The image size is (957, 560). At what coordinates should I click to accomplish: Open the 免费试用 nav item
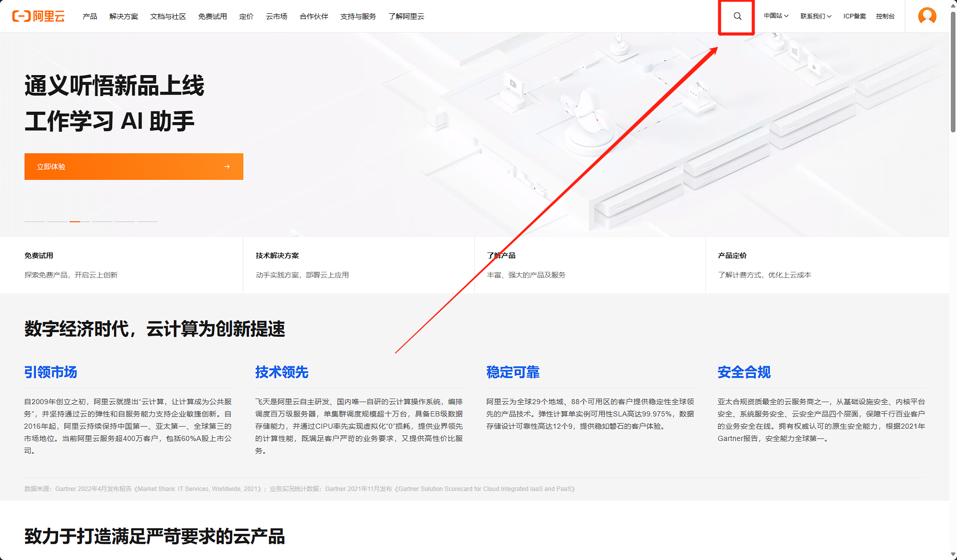(213, 16)
